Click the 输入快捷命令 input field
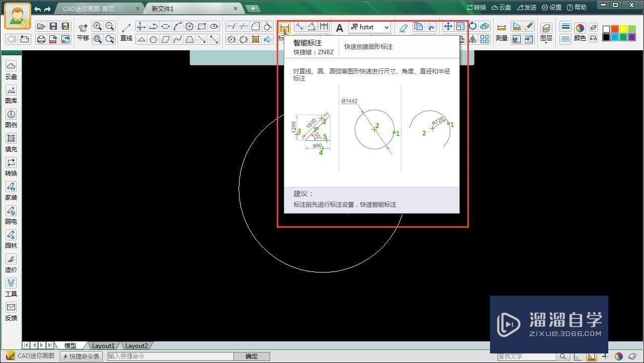Viewport: 644px width, 363px height. click(170, 356)
